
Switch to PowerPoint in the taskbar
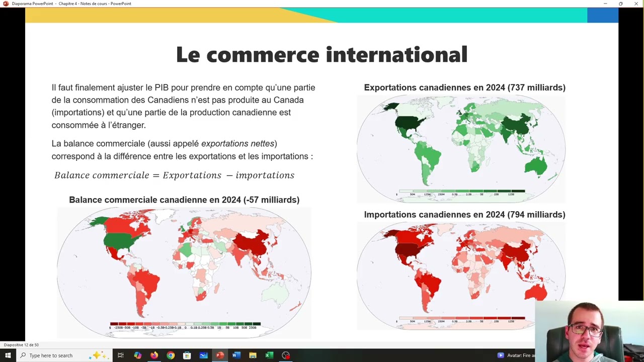click(x=220, y=355)
